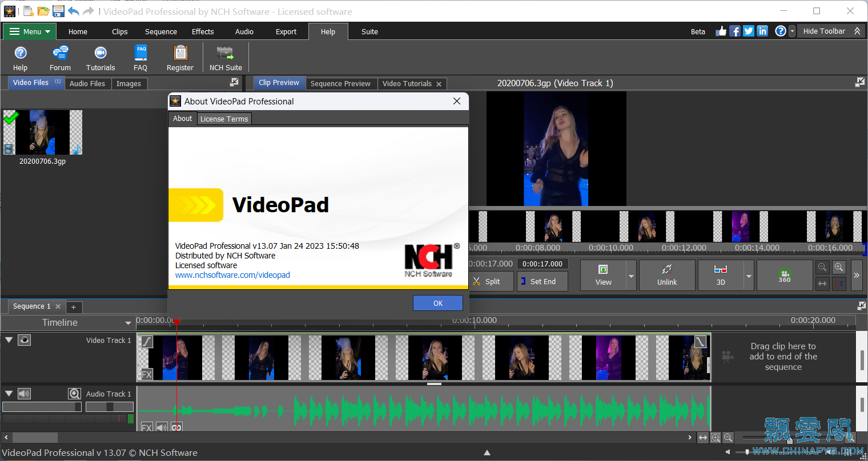Open the Timeline mode dropdown

click(x=128, y=323)
